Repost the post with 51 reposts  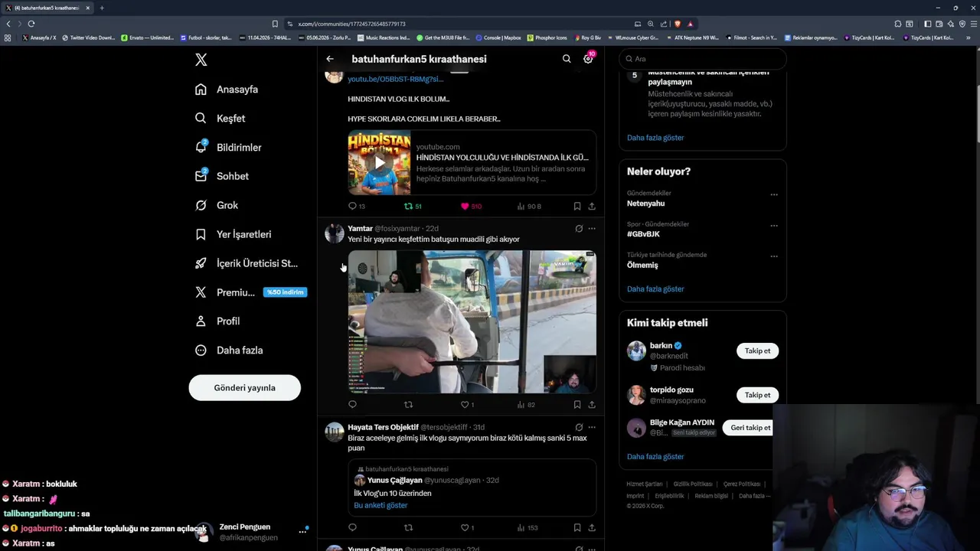tap(413, 206)
